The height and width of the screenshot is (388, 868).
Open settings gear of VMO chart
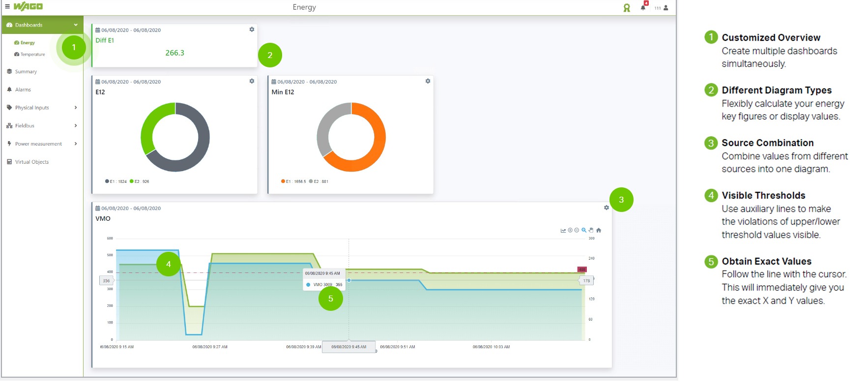click(607, 208)
